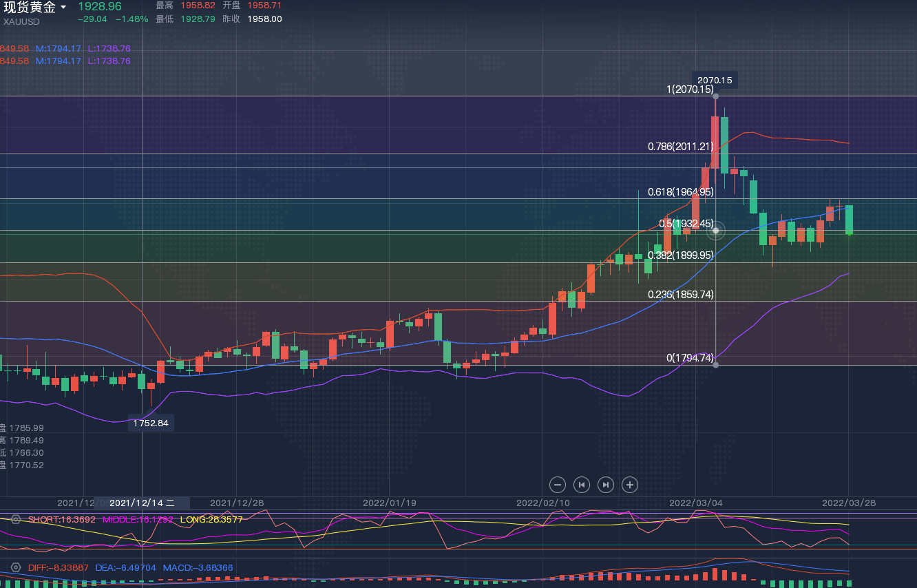The image size is (917, 588).
Task: Click the 1752.84 lowest price tag
Action: [x=151, y=423]
